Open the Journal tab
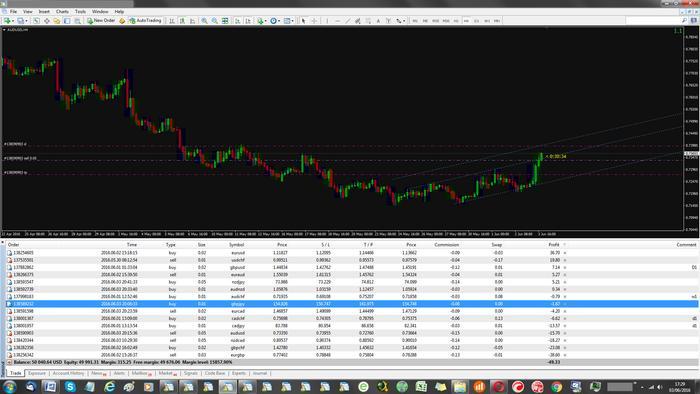 click(x=259, y=373)
